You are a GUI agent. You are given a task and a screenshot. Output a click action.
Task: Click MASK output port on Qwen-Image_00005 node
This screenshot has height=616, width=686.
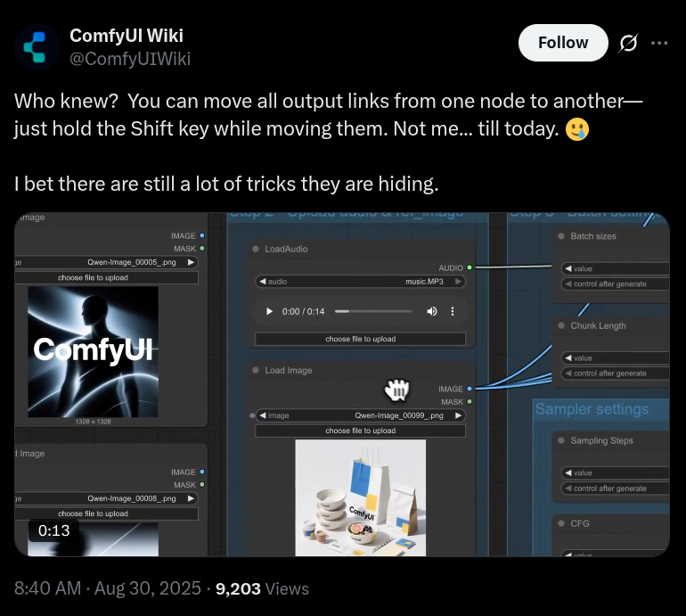point(201,248)
